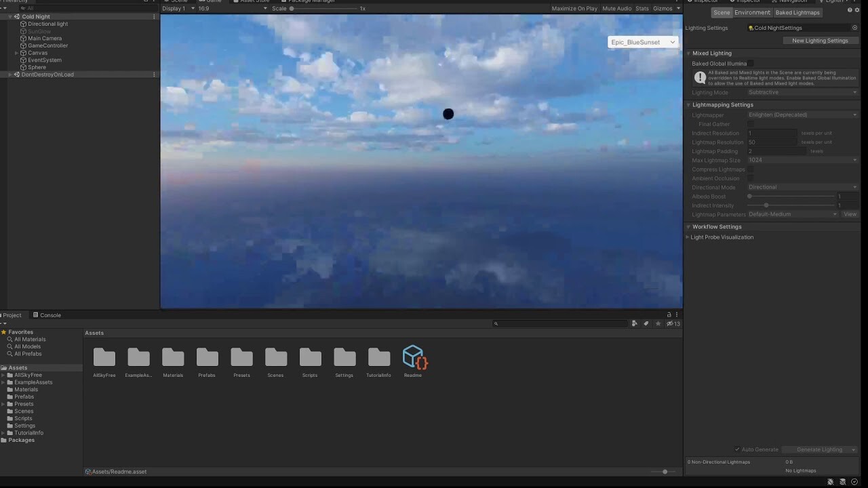This screenshot has height=488, width=868.
Task: Click the search-by-type icon in Project panel
Action: tap(635, 323)
